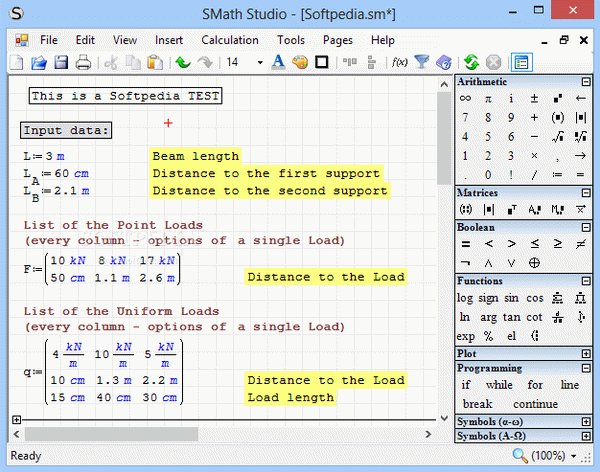The width and height of the screenshot is (600, 472).
Task: Click the green Undo arrow
Action: pyautogui.click(x=183, y=62)
